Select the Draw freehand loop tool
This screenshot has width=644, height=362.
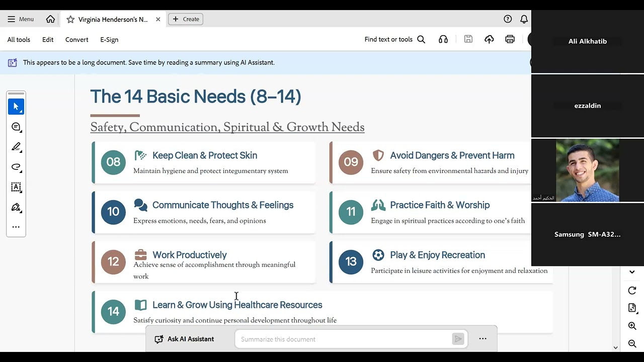click(x=16, y=167)
